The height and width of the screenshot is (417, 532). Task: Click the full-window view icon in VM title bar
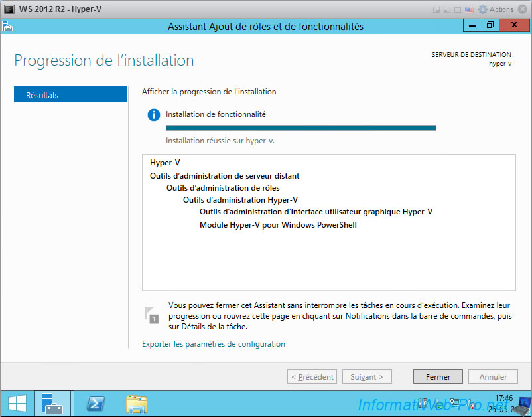(x=458, y=10)
